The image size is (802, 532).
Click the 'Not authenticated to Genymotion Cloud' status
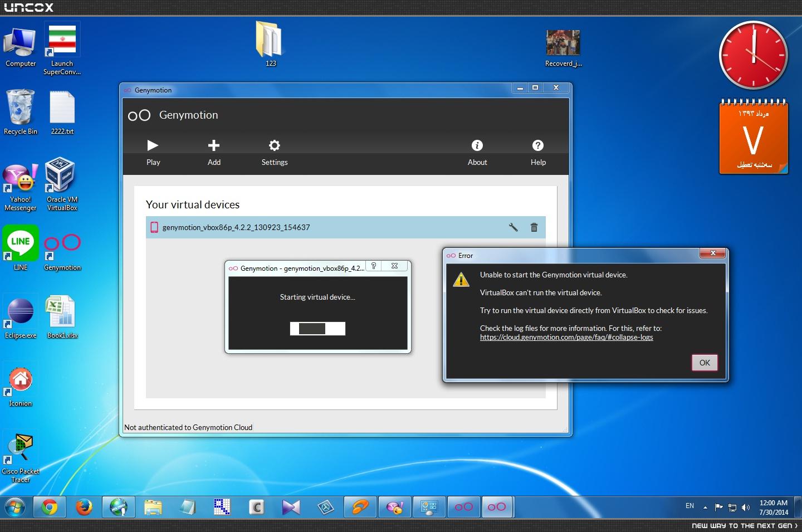[188, 427]
